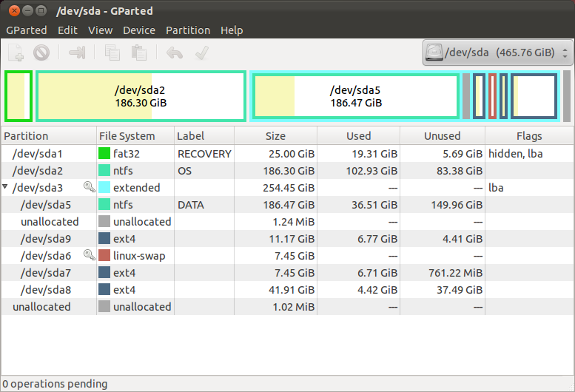
Task: Click the Paste partition toolbar icon
Action: pyautogui.click(x=138, y=53)
